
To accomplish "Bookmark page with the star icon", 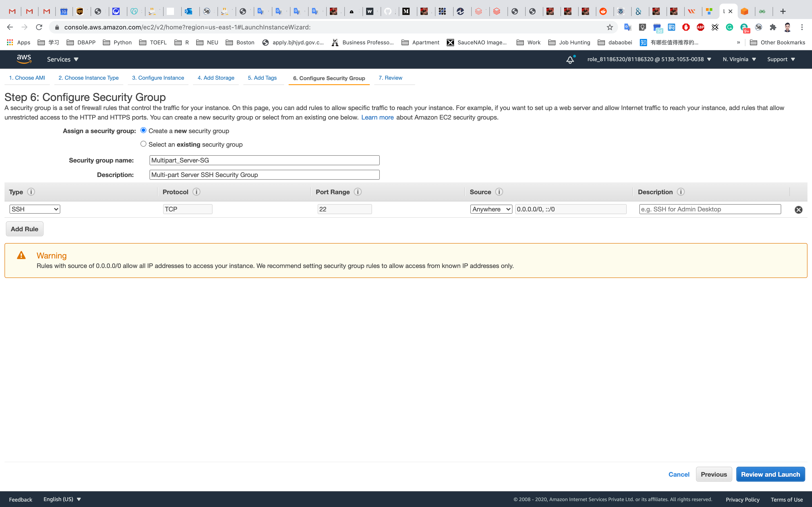I will tap(610, 27).
